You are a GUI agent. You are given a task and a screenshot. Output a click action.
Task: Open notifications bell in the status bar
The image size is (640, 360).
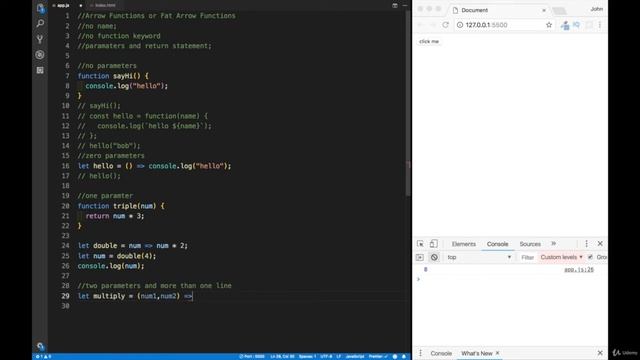tap(404, 357)
